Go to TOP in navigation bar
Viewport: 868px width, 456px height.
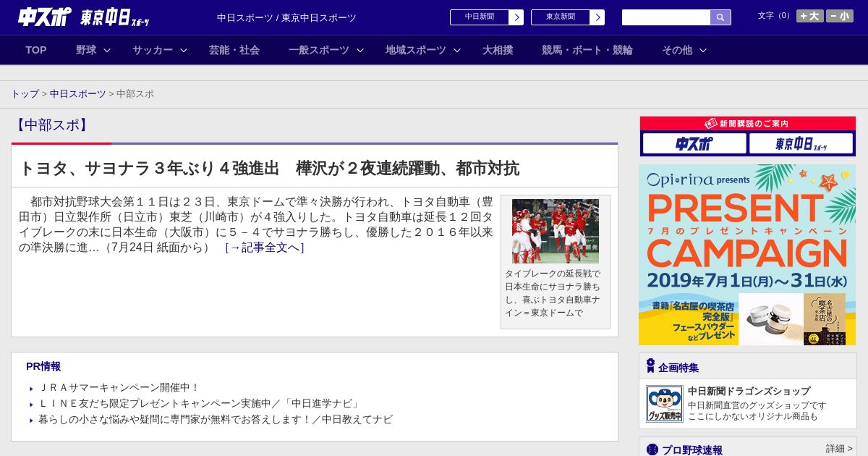36,50
